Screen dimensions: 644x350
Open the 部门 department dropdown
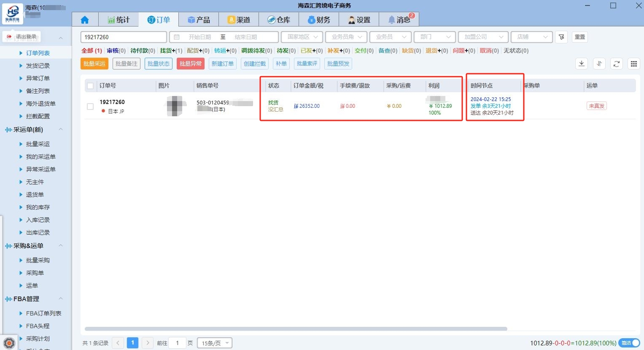(x=435, y=37)
